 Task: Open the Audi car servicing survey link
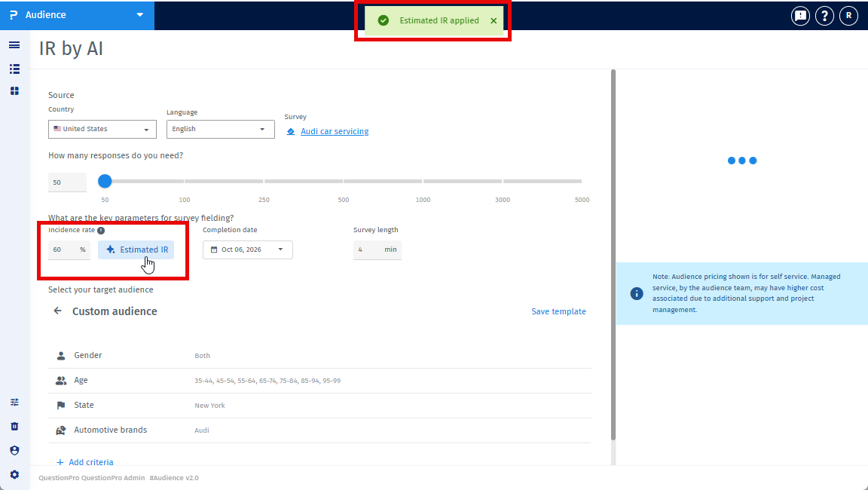[x=335, y=131]
